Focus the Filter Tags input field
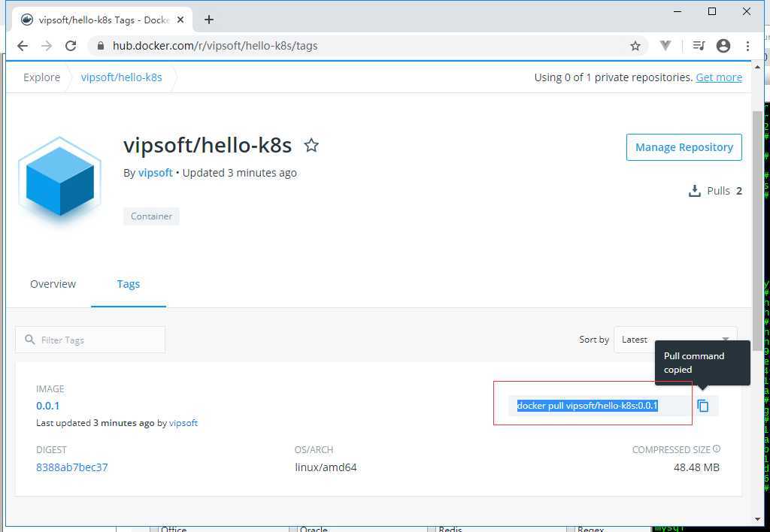 tap(90, 340)
